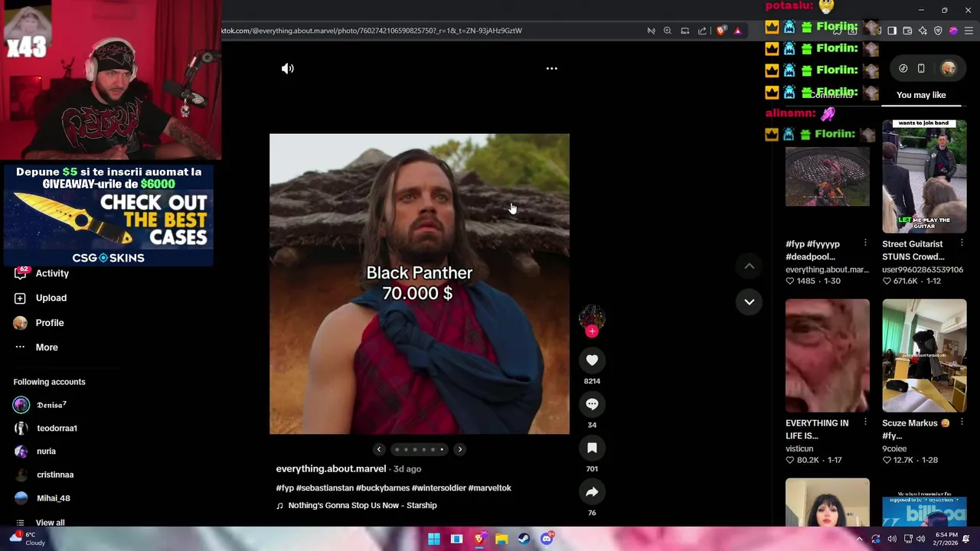This screenshot has height=551, width=980.
Task: Bookmark the post with 701 saves
Action: 592,448
